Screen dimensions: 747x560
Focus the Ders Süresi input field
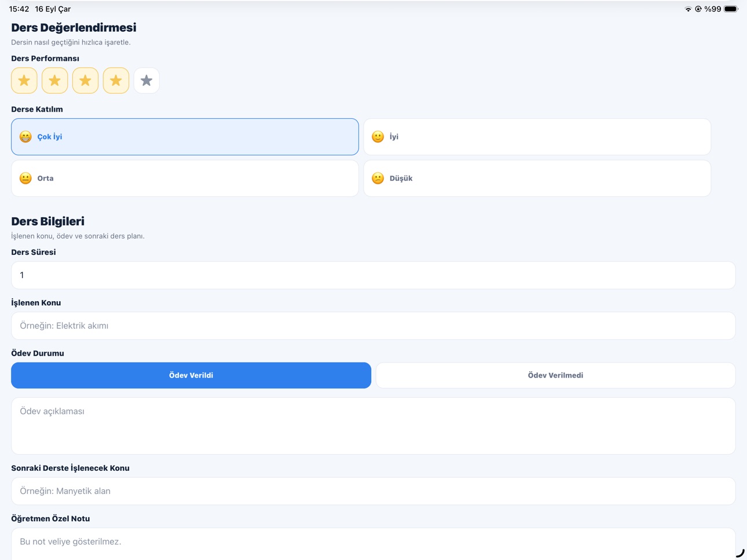coord(373,275)
